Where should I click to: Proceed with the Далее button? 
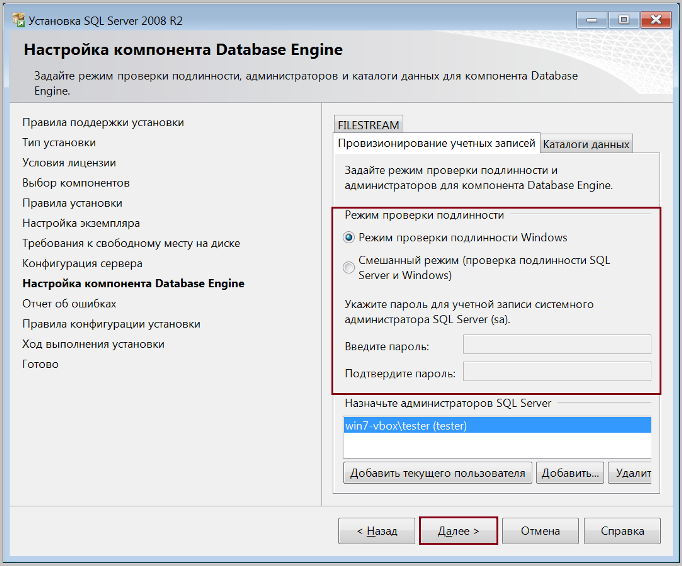(458, 531)
